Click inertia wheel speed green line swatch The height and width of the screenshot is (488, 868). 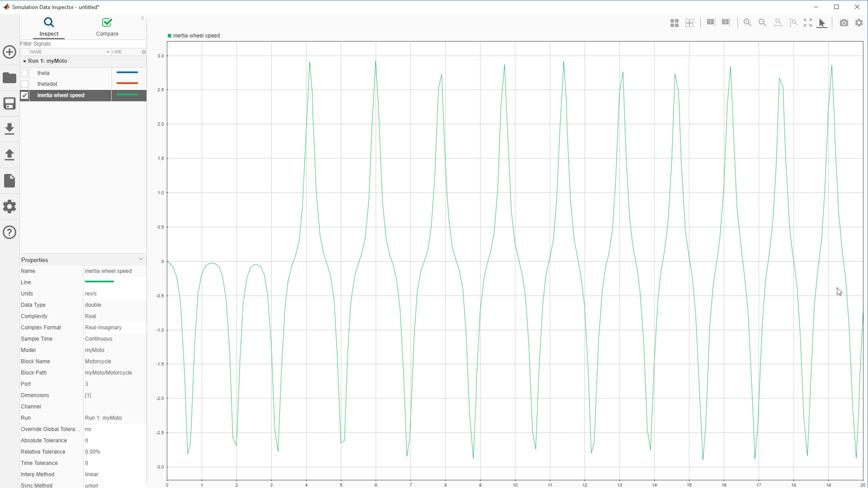click(x=127, y=95)
